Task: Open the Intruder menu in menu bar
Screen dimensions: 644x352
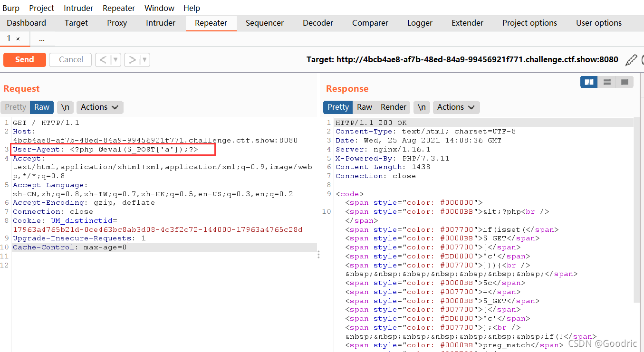Action: pos(79,8)
